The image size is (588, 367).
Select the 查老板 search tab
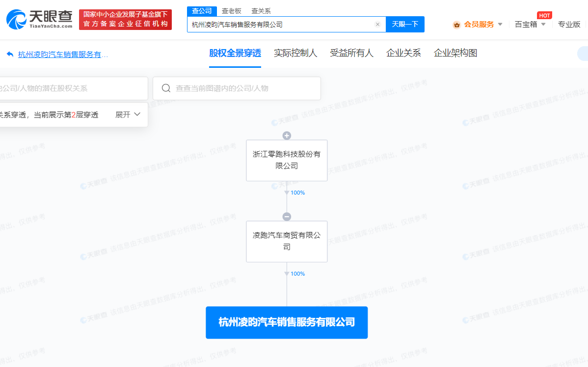[x=231, y=11]
